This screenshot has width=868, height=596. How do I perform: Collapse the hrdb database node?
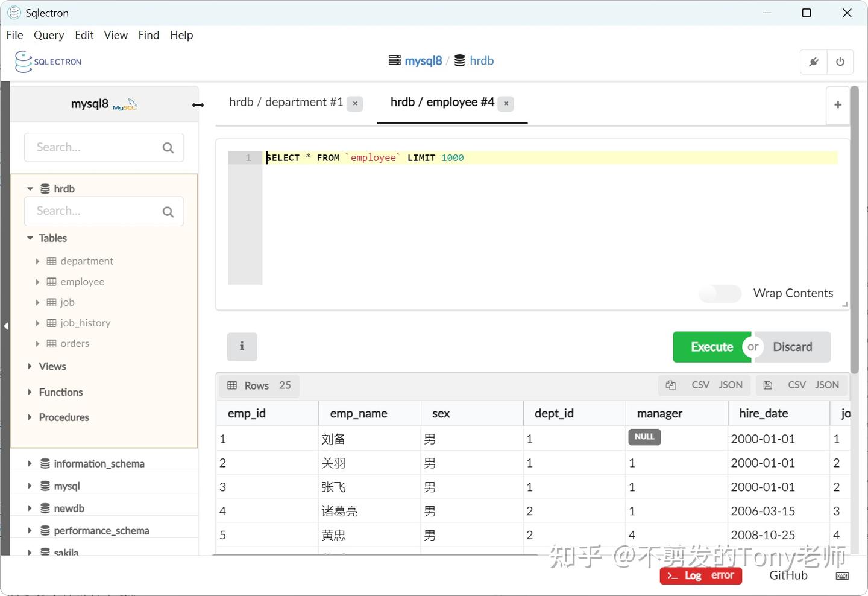tap(30, 189)
